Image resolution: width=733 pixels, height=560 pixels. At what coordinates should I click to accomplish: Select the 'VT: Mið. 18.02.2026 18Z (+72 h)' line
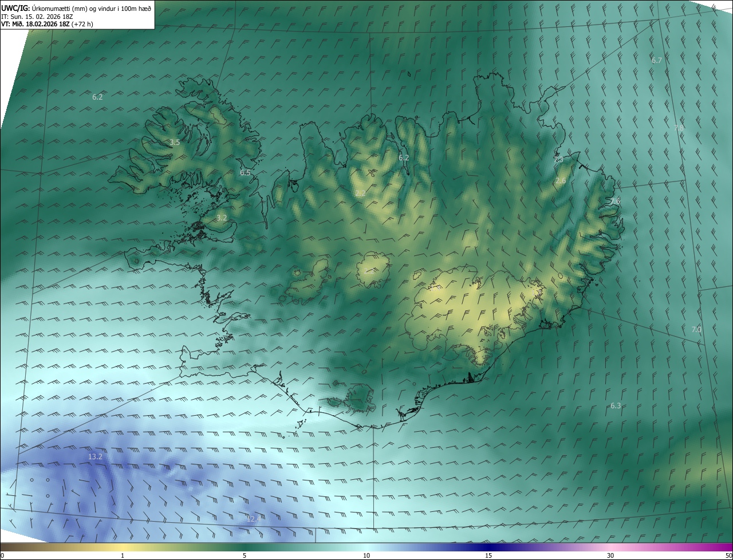[48, 24]
